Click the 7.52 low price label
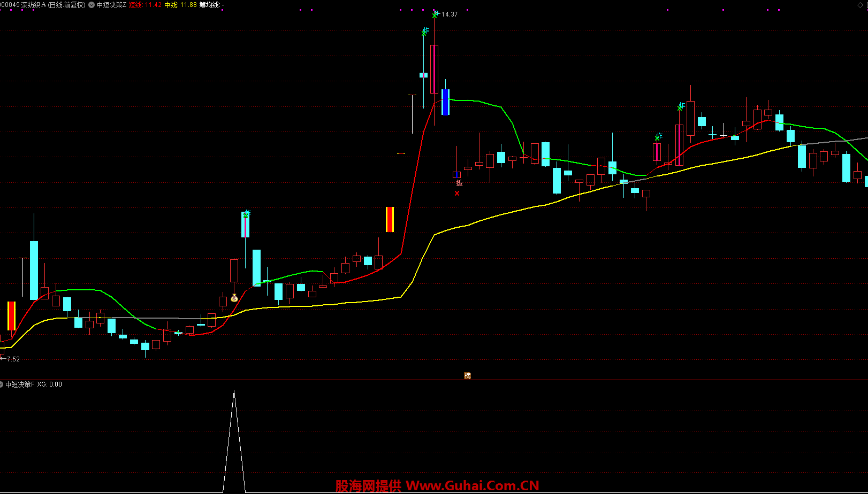The image size is (868, 494). (13, 359)
